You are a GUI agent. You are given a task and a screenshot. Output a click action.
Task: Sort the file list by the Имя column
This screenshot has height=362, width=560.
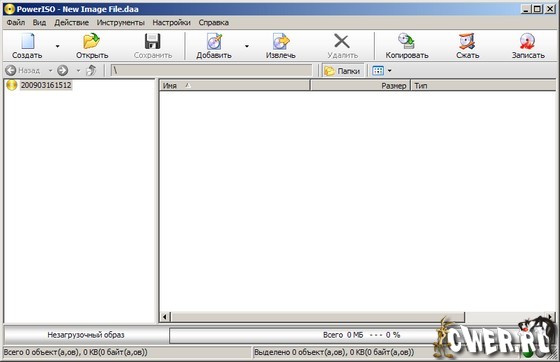(x=235, y=86)
